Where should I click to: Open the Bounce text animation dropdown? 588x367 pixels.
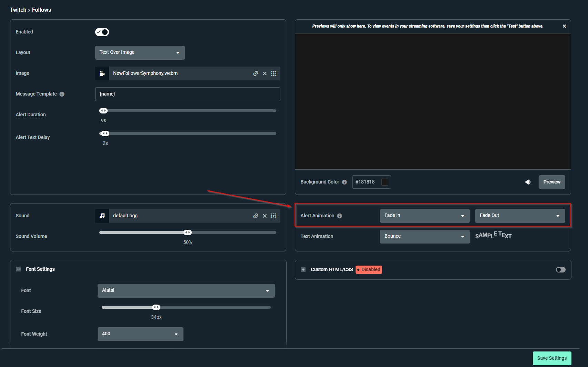coord(424,236)
